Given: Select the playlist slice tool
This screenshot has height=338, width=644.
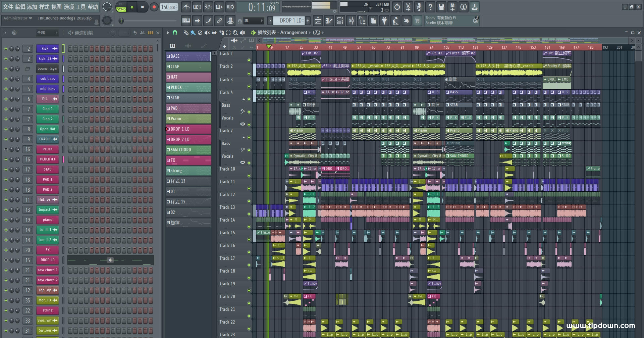Looking at the screenshot, I should (x=221, y=33).
